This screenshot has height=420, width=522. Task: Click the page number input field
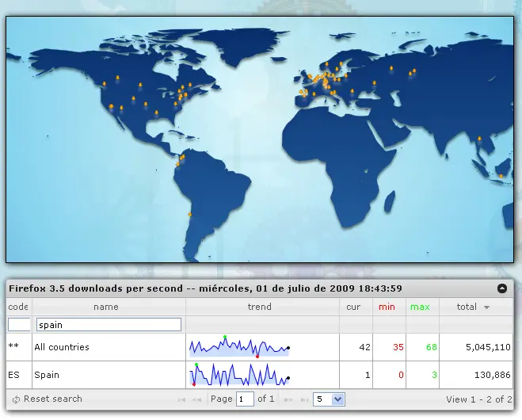pos(245,399)
